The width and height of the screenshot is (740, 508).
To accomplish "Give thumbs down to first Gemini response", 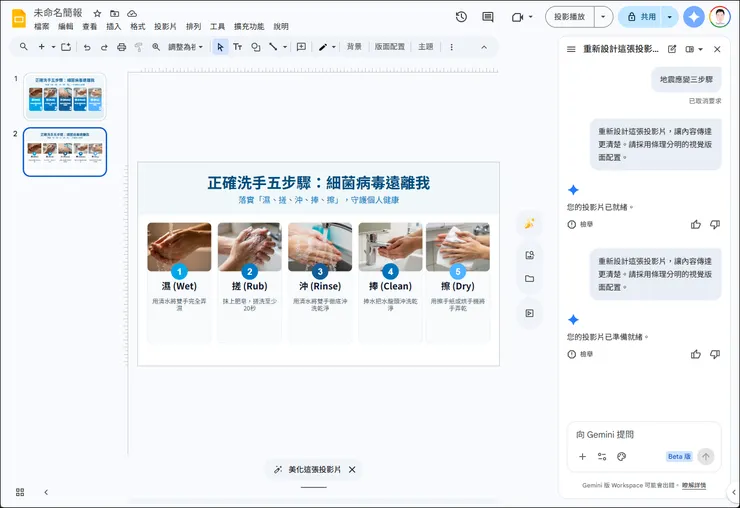I will tap(715, 225).
